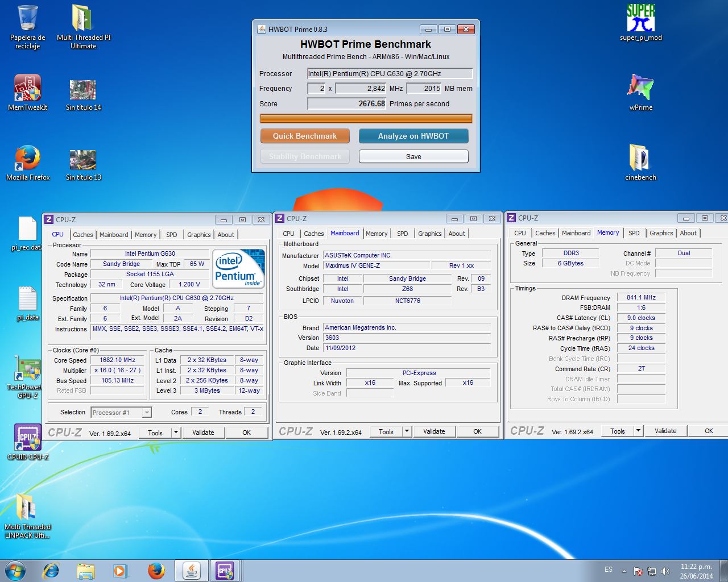Click Tools button in right CPU-Z window
This screenshot has height=582, width=728.
pyautogui.click(x=618, y=431)
